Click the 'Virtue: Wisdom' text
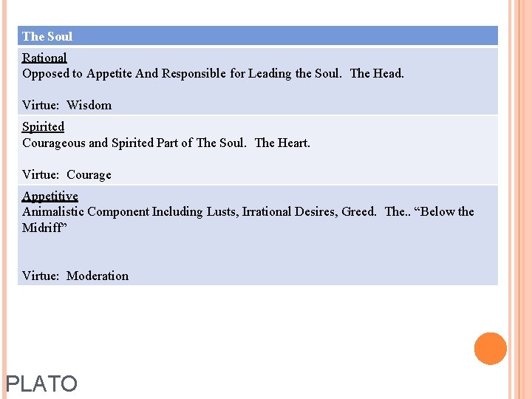The image size is (532, 399). pyautogui.click(x=66, y=105)
